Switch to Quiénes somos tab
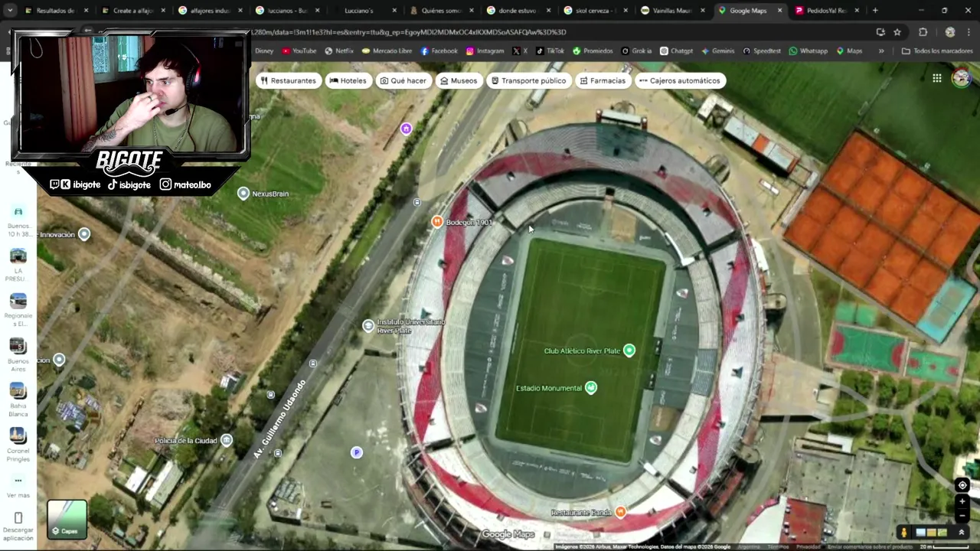Viewport: 980px width, 551px height. point(440,11)
